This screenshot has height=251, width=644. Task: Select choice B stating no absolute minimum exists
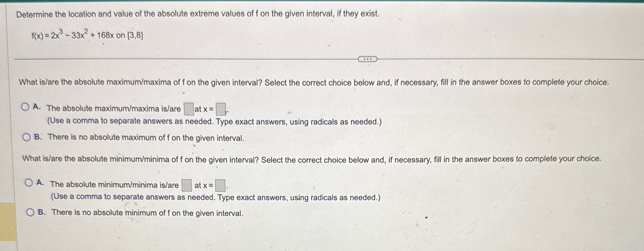30,212
